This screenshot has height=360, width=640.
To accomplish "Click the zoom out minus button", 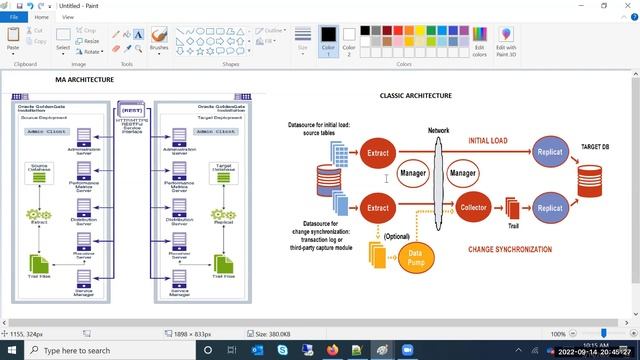I will (573, 333).
